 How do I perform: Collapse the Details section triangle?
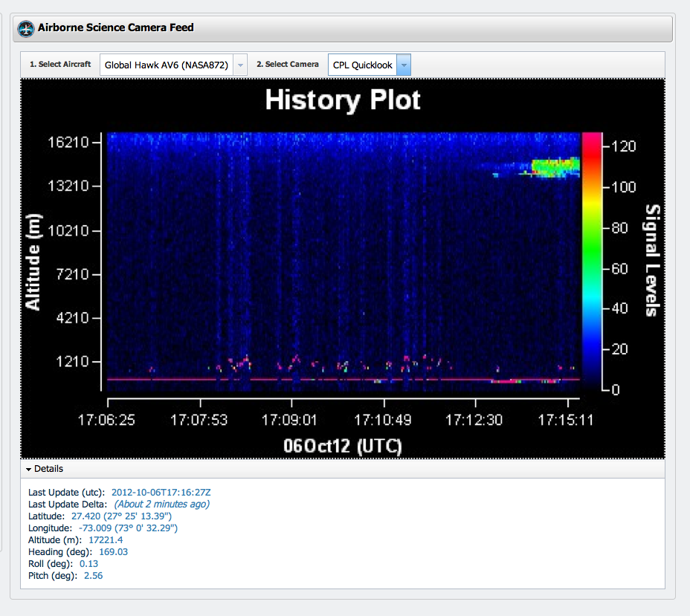click(x=28, y=470)
